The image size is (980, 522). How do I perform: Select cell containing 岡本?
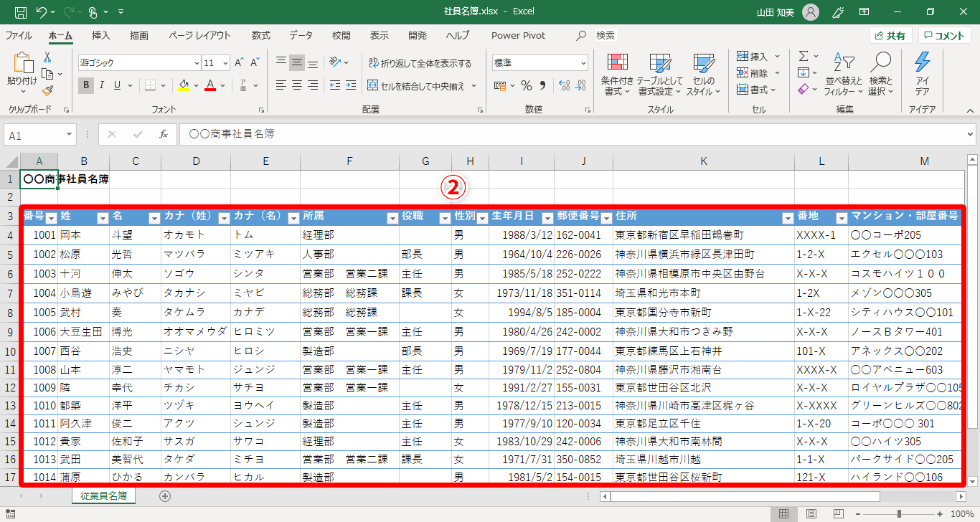tap(83, 234)
